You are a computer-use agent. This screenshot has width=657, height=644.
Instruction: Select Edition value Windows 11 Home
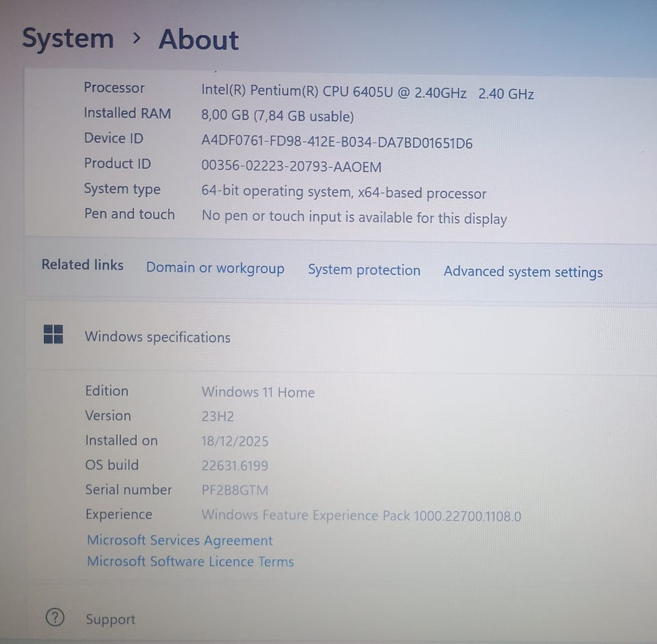click(258, 392)
